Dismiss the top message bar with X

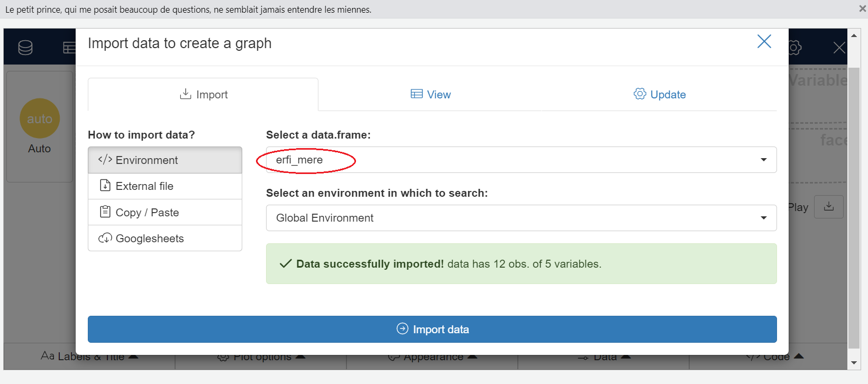click(x=862, y=9)
